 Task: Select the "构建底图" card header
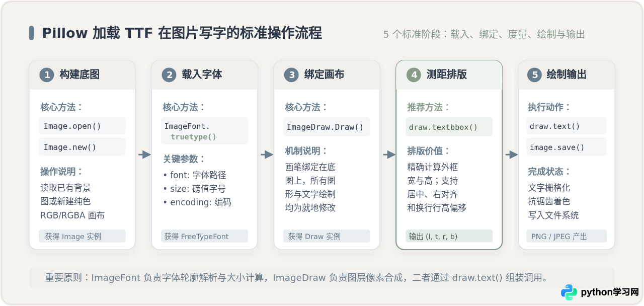(82, 74)
